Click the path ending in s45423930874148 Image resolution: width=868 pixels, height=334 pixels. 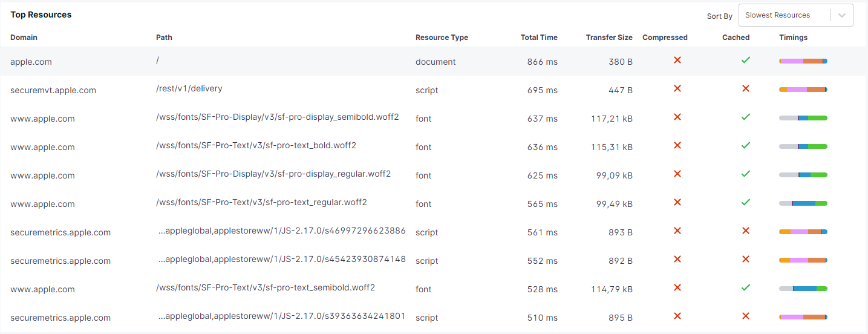[x=282, y=259]
